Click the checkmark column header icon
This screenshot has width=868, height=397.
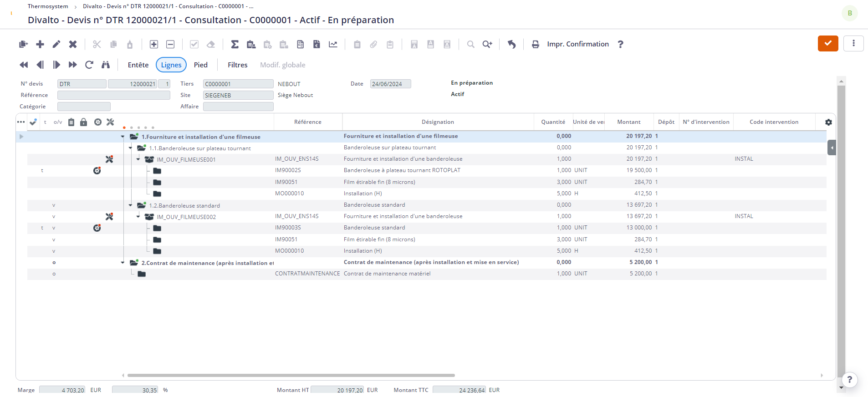(x=33, y=122)
